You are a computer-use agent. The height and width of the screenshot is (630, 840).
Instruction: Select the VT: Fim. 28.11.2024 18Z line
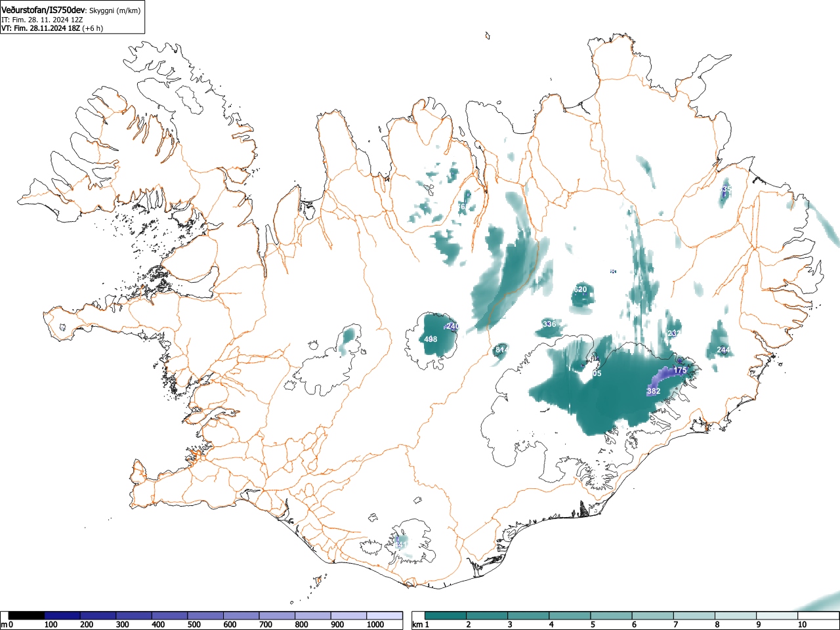click(52, 28)
